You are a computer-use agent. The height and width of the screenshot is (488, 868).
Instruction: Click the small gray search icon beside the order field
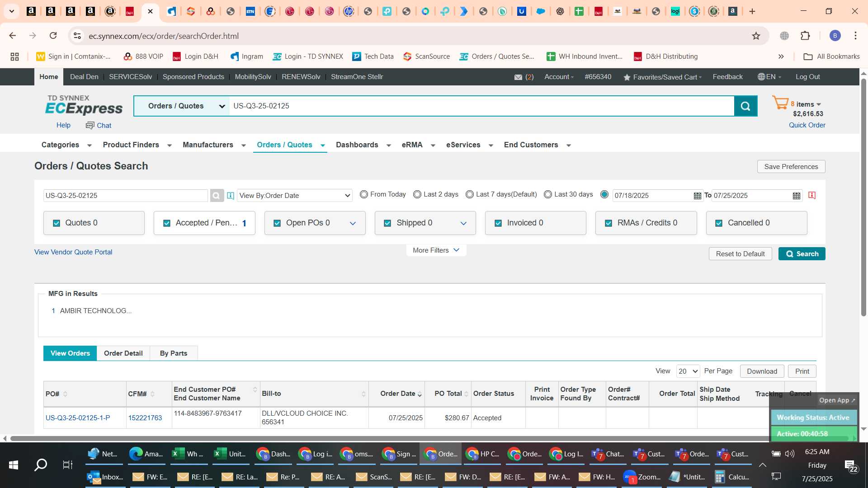[217, 196]
